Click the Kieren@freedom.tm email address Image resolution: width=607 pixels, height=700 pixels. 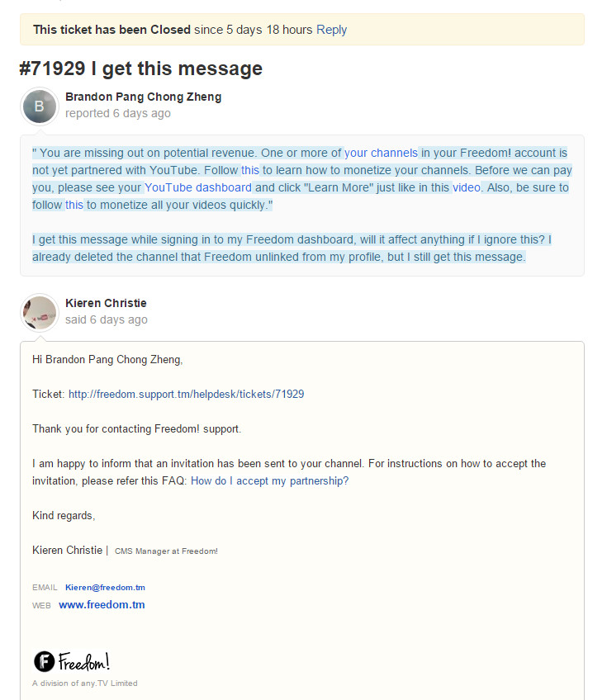pos(105,588)
